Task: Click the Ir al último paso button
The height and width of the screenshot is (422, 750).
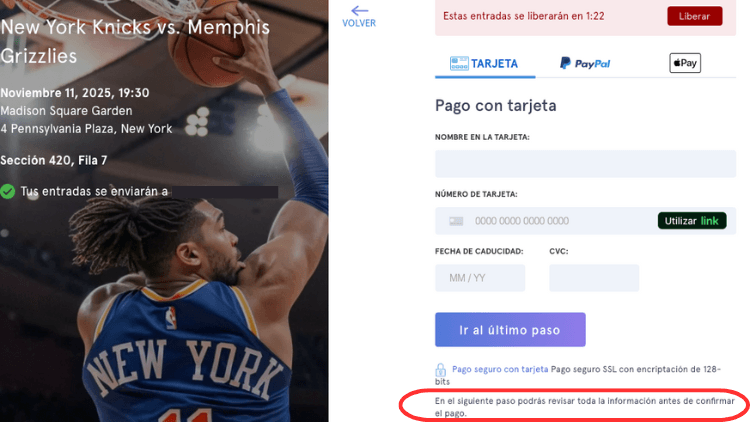Action: 510,330
